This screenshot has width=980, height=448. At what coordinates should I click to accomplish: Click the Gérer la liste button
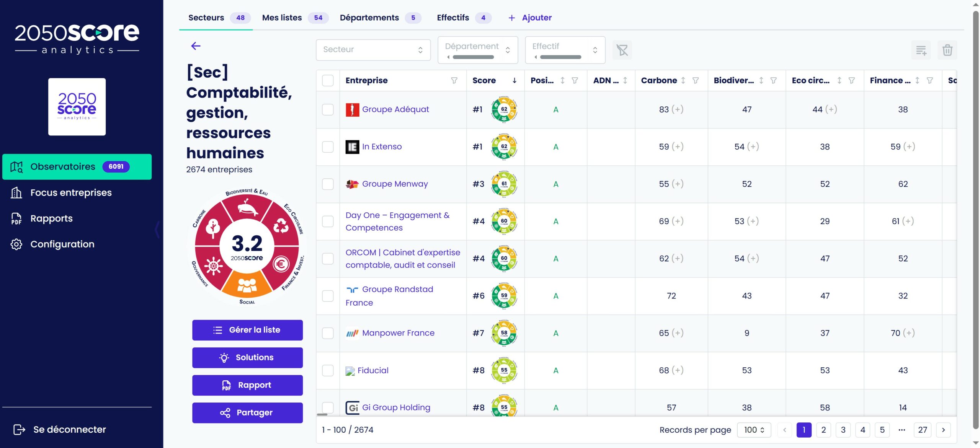pyautogui.click(x=247, y=330)
